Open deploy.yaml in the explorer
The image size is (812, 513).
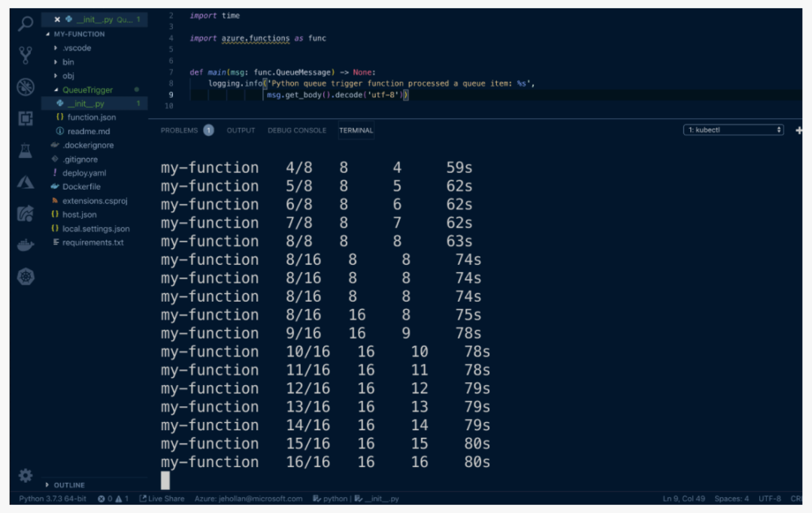click(84, 172)
